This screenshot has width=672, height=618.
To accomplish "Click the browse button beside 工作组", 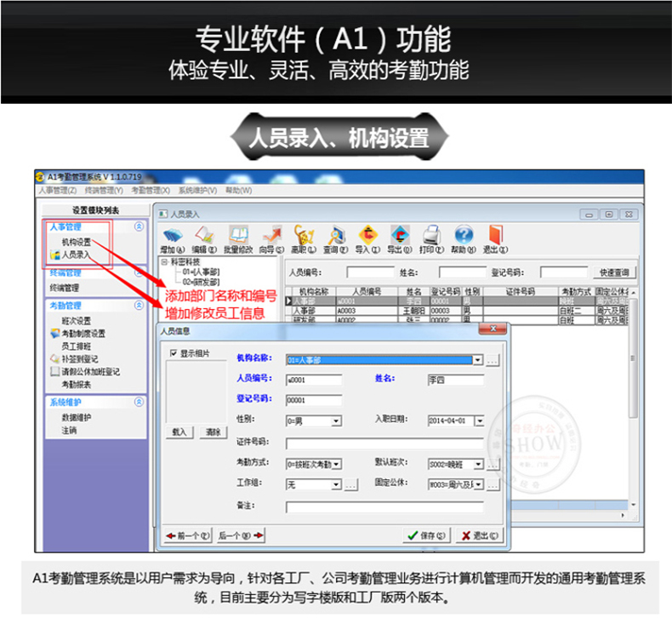I will tap(351, 485).
